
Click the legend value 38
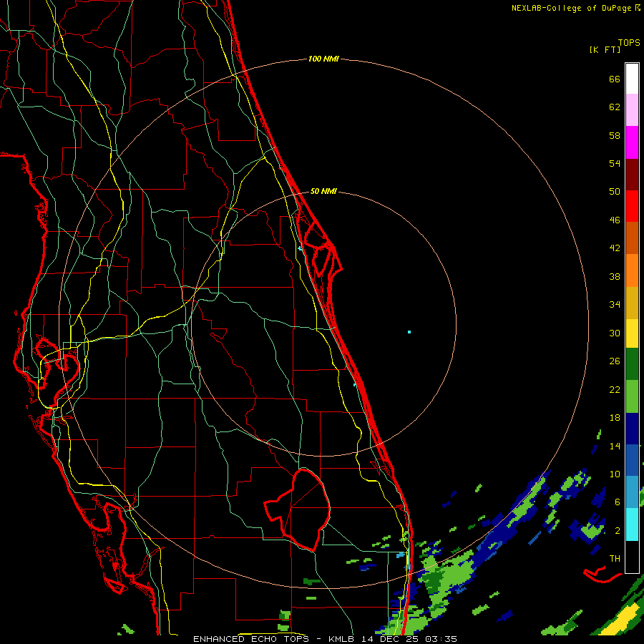click(615, 276)
